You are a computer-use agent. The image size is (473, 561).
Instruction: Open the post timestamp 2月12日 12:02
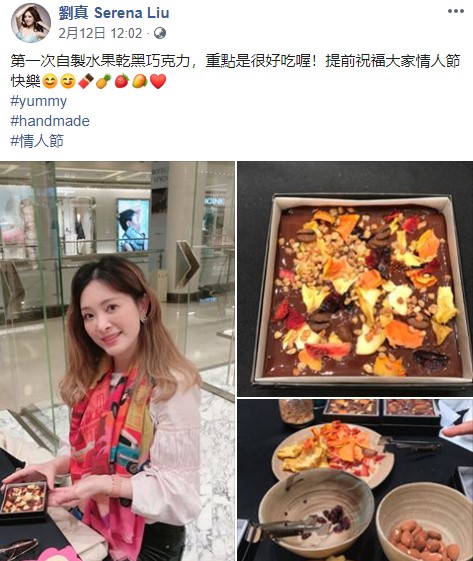tap(100, 33)
